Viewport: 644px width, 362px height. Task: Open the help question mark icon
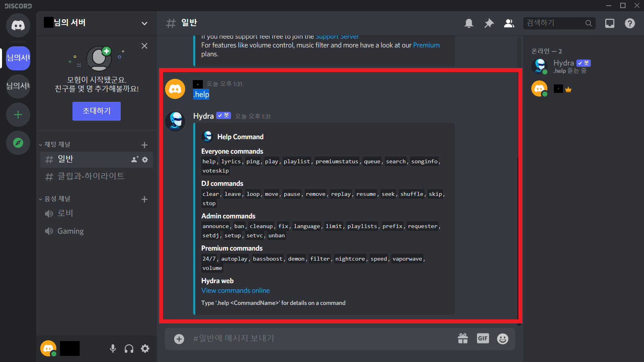(x=630, y=23)
